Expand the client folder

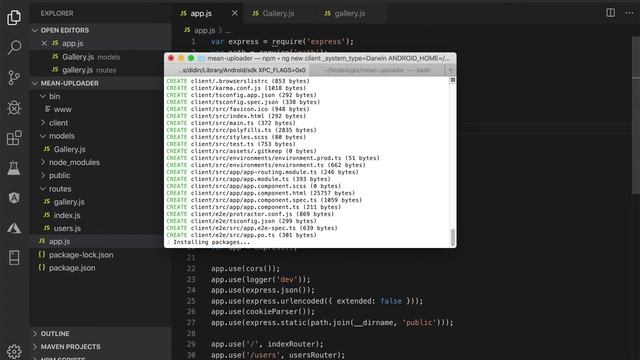pyautogui.click(x=58, y=123)
